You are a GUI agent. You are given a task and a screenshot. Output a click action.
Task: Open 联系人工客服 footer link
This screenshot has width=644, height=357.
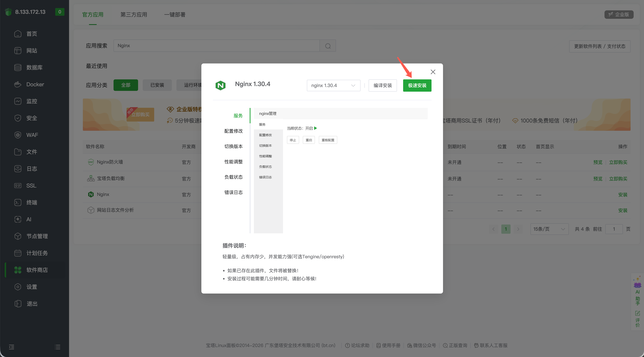[491, 345]
